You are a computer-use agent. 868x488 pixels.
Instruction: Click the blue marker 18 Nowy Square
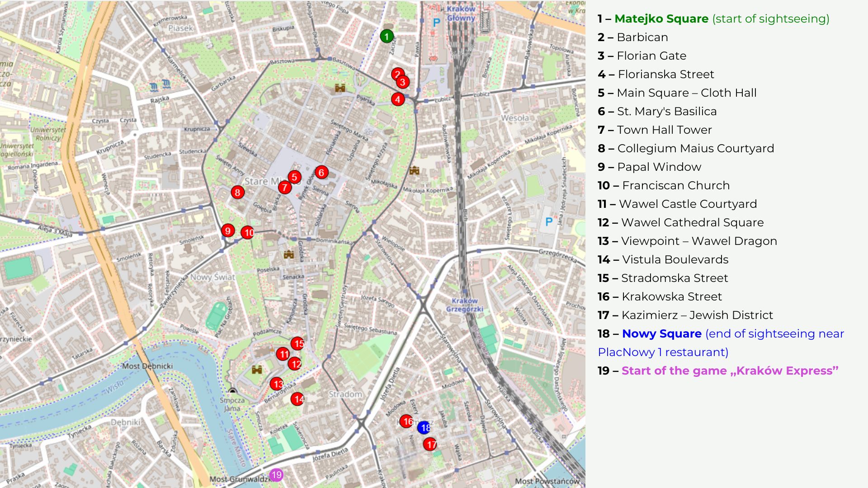click(x=424, y=427)
